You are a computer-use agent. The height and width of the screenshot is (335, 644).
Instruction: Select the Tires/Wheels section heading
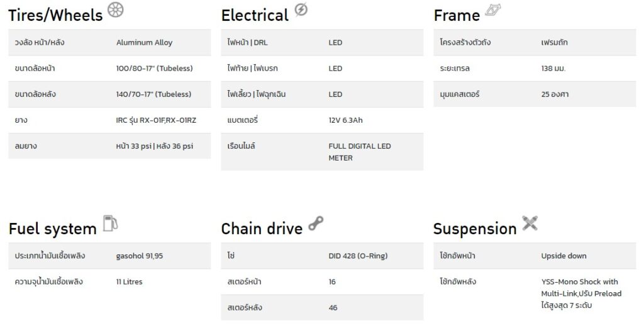click(x=55, y=16)
